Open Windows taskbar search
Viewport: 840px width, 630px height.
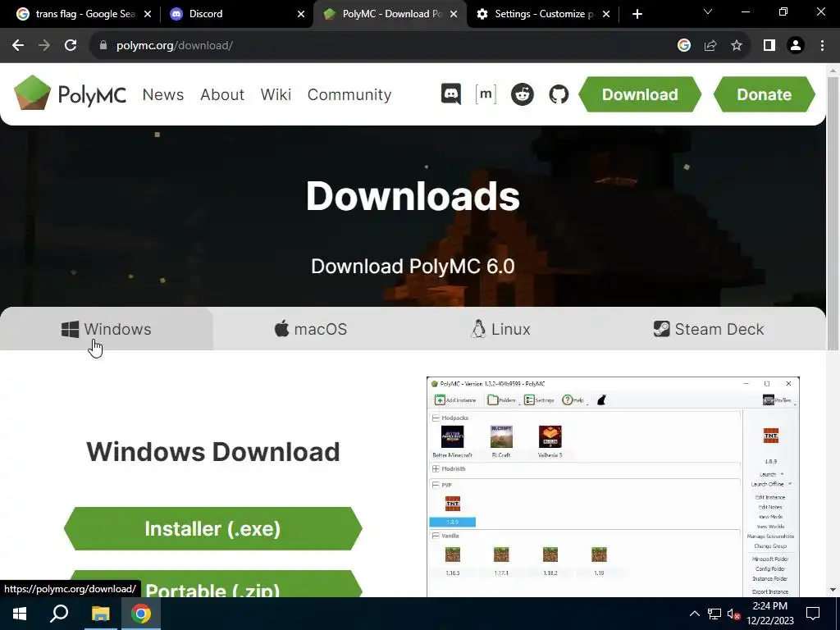pos(59,614)
